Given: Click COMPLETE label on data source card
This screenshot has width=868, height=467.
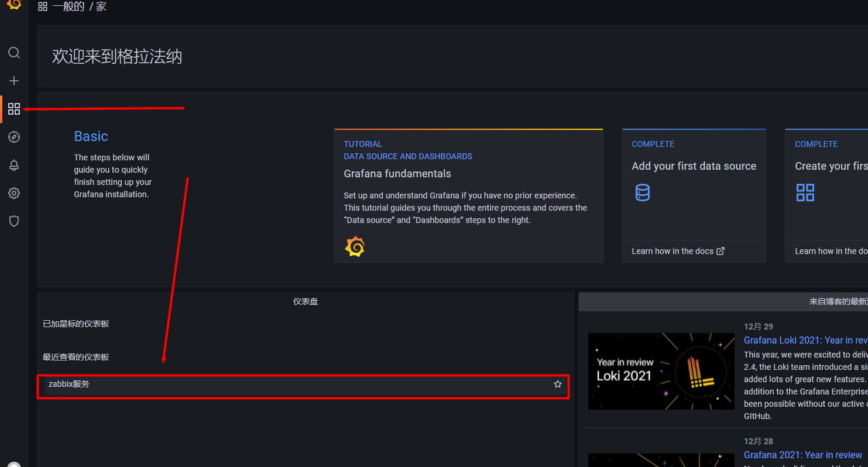Looking at the screenshot, I should pyautogui.click(x=653, y=144).
